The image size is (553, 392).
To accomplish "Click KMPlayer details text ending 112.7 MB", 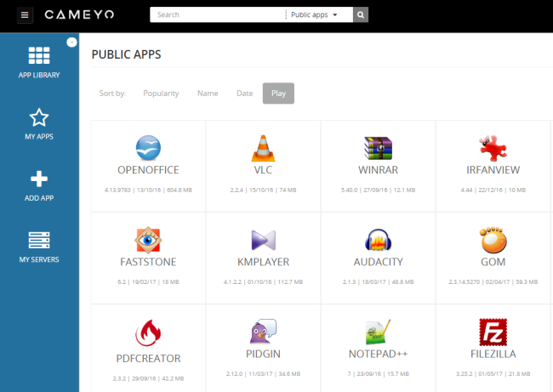I will point(263,282).
